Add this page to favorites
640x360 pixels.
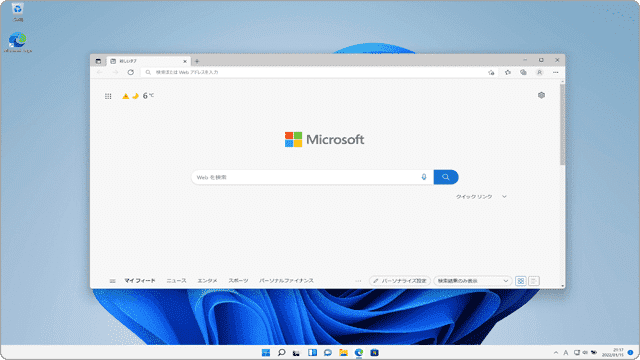pos(491,72)
